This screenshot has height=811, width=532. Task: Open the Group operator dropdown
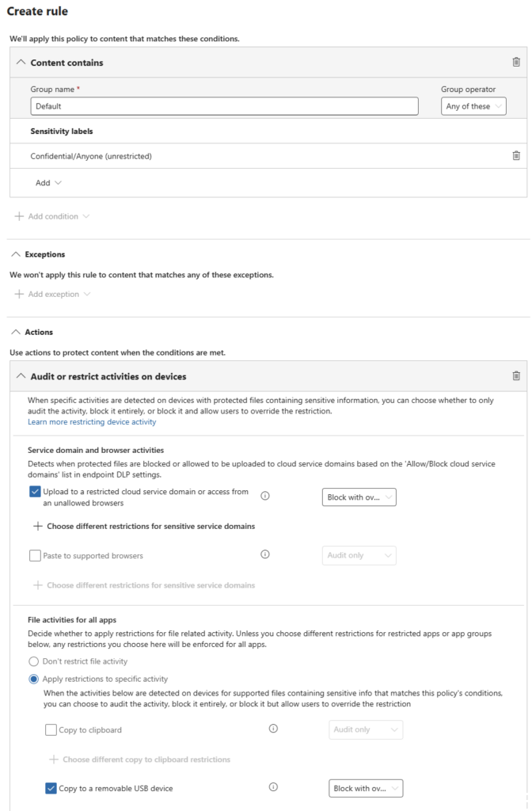coord(473,106)
